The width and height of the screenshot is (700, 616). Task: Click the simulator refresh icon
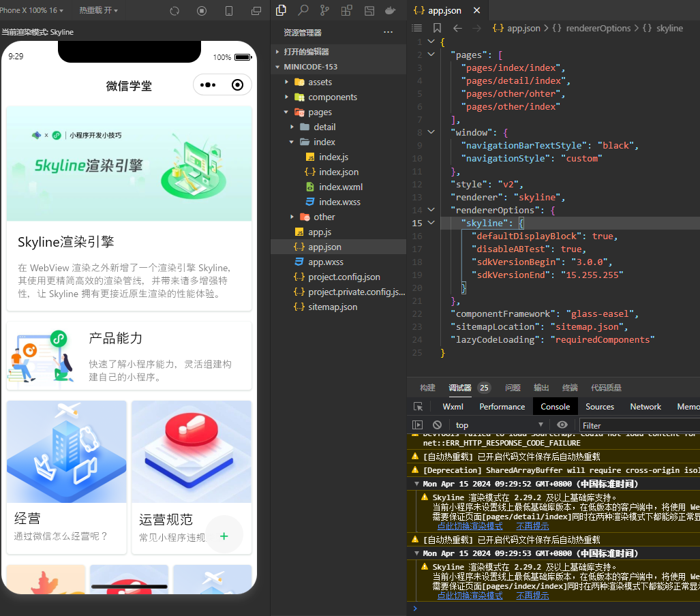[174, 11]
